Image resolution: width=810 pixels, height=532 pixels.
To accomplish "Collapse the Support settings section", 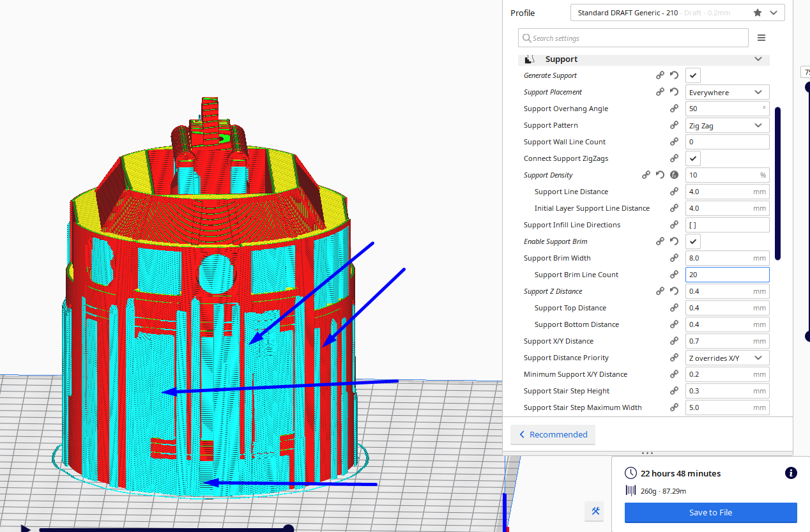I will point(758,59).
